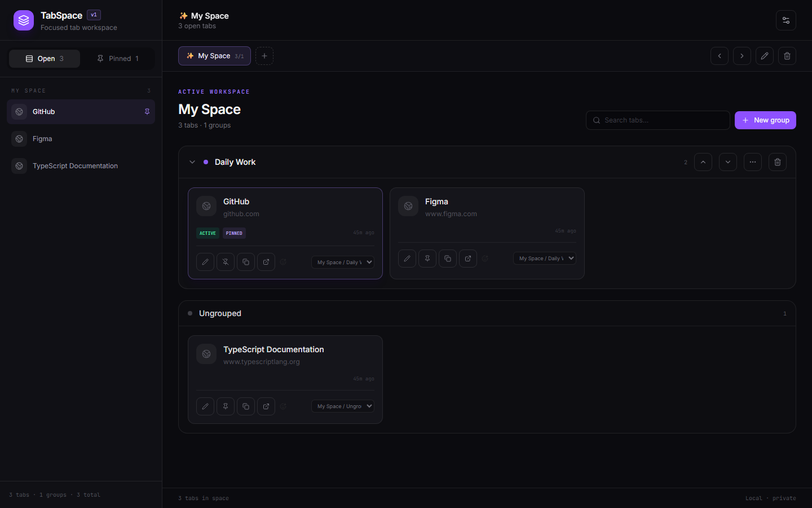Viewport: 812px width, 508px height.
Task: Click the Ungrouped section gray dot
Action: [x=190, y=313]
